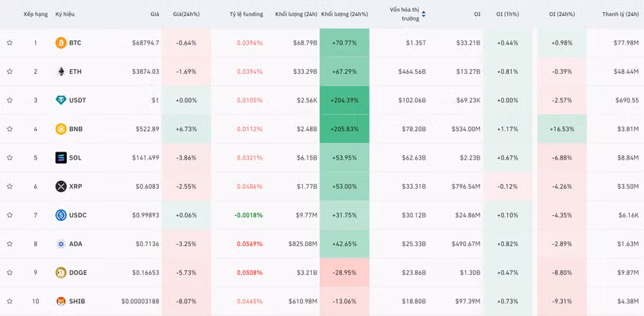
Task: Sort by Giá(24h%) column header
Action: [186, 14]
